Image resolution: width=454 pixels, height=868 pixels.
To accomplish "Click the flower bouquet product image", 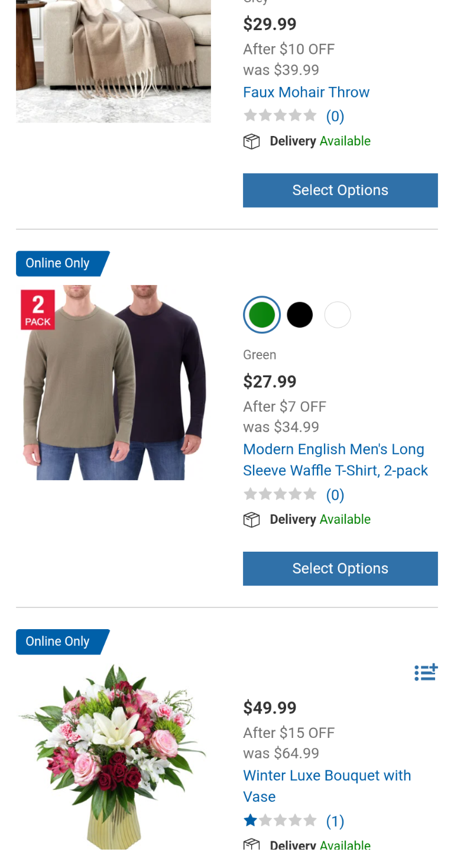I will [113, 757].
